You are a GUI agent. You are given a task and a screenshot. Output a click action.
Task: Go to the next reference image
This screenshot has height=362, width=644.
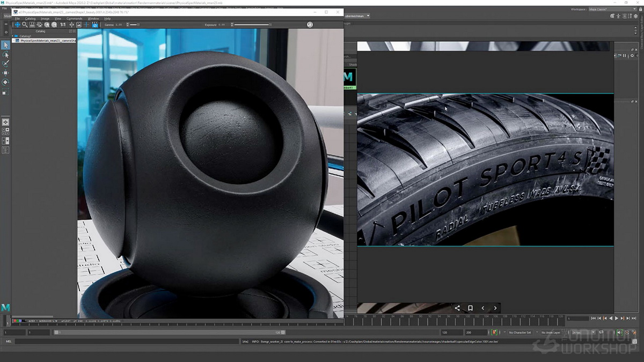coord(495,308)
